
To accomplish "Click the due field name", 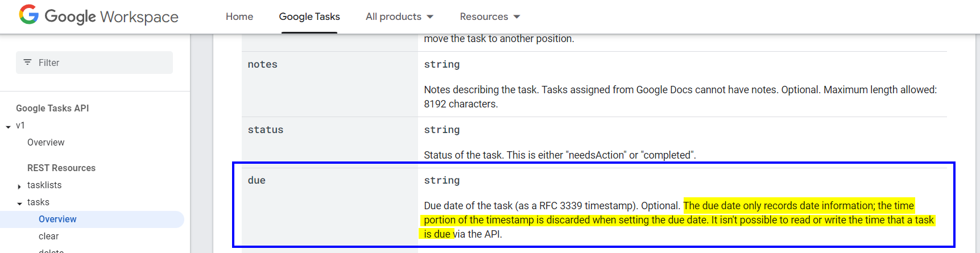I will (x=257, y=180).
